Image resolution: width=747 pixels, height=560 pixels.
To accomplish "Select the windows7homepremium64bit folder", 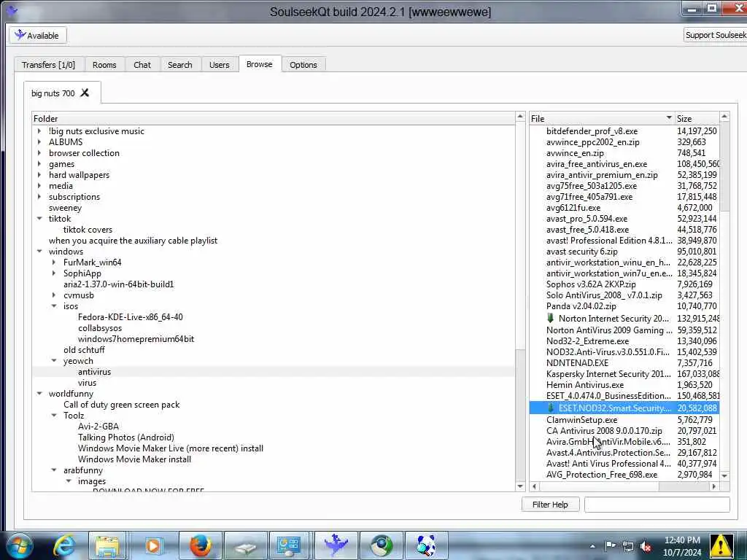I will 136,339.
